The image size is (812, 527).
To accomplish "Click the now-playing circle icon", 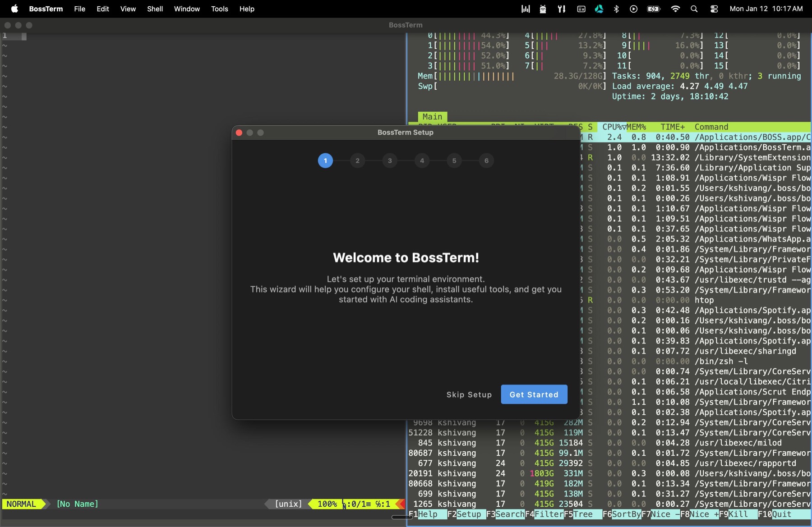I will click(x=634, y=9).
